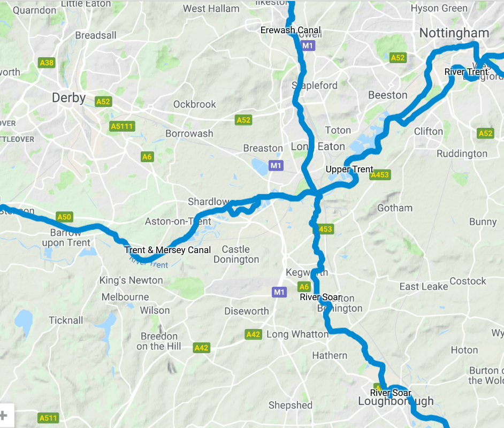504x428 pixels.
Task: Click the A453 road shield by Upper Trent
Action: point(380,175)
